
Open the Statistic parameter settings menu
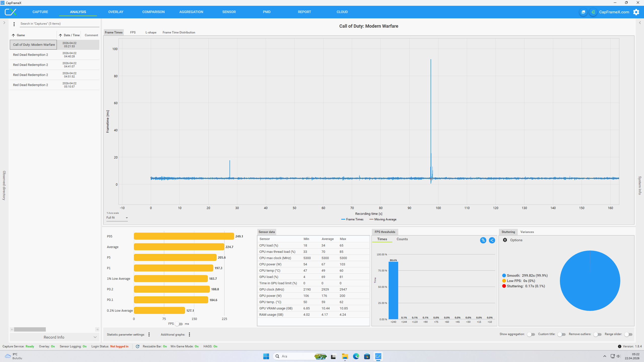[149, 334]
